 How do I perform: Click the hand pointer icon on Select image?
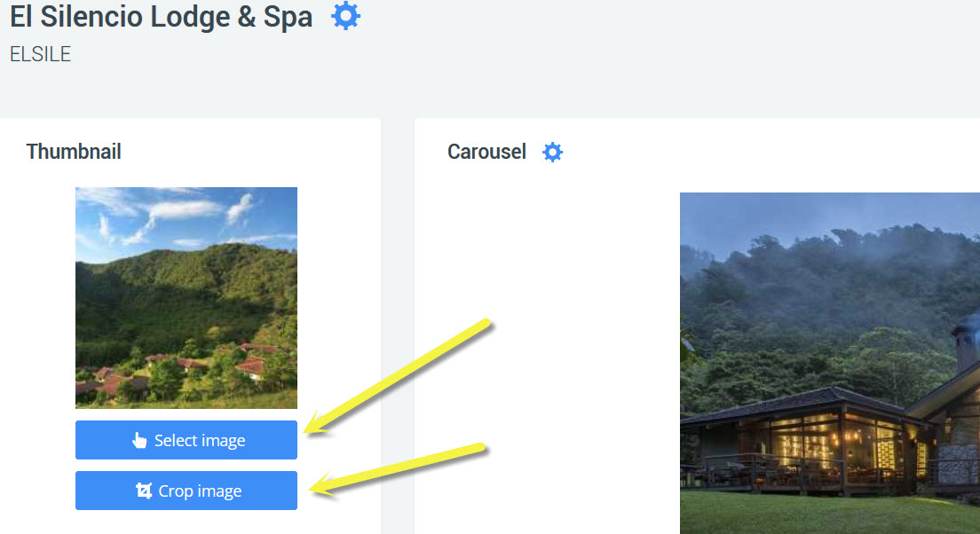139,441
